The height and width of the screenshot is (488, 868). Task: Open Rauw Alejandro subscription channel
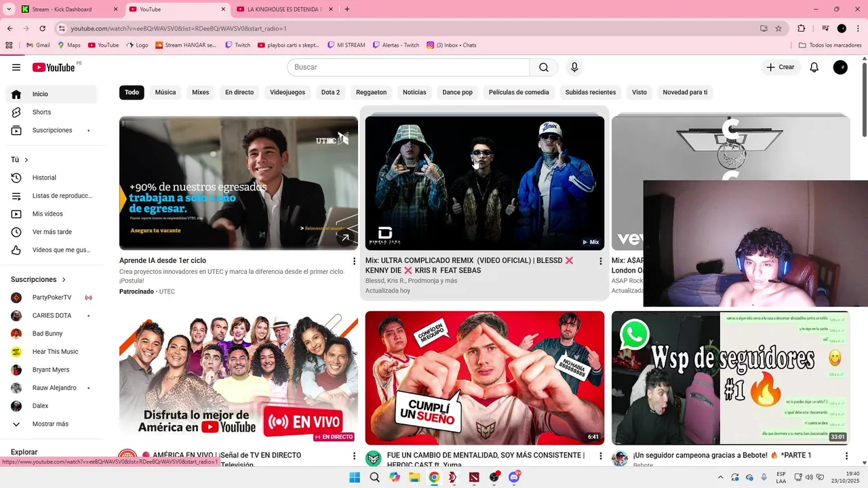(x=52, y=388)
